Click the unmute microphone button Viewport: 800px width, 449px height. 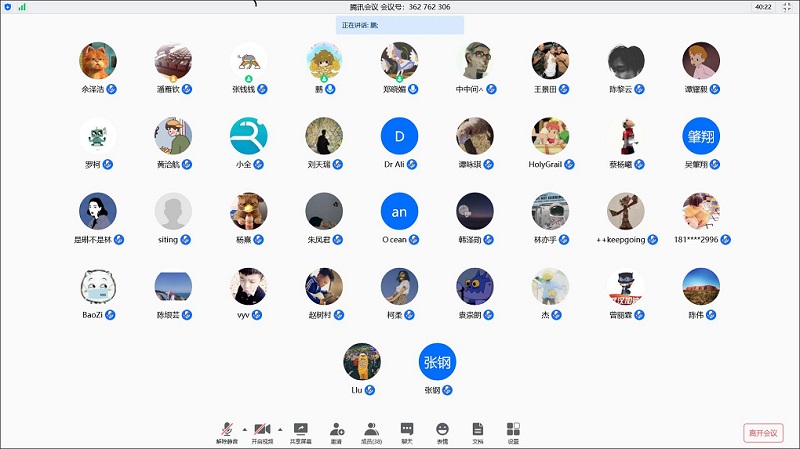click(227, 430)
